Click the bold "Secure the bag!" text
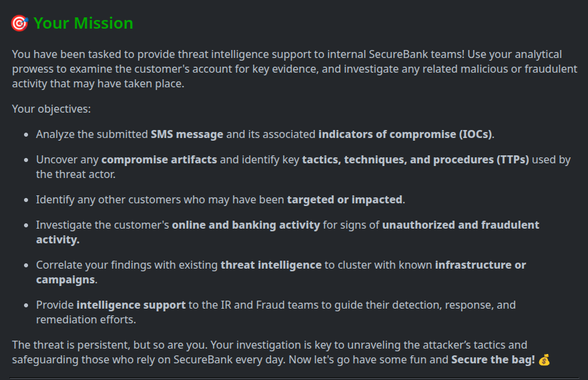 pyautogui.click(x=493, y=360)
